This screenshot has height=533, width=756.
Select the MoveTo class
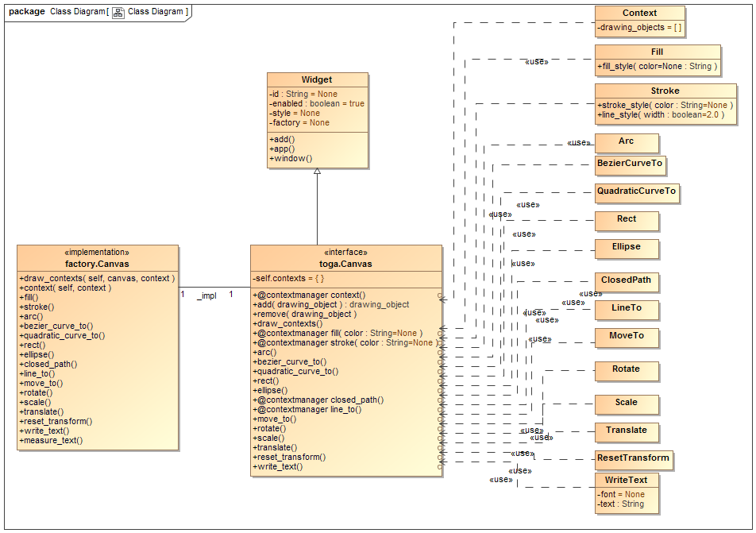(x=627, y=338)
